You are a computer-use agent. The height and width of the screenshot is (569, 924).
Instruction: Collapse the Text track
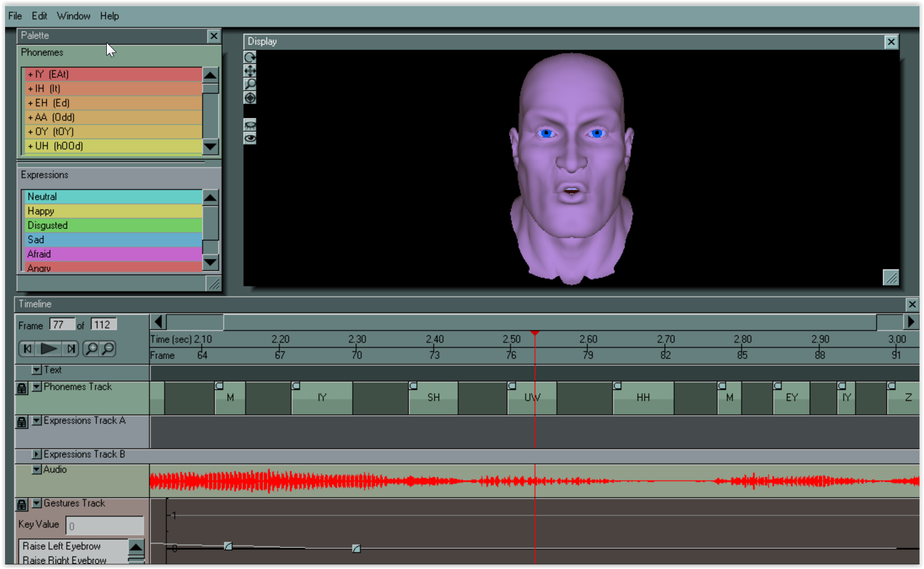click(37, 370)
